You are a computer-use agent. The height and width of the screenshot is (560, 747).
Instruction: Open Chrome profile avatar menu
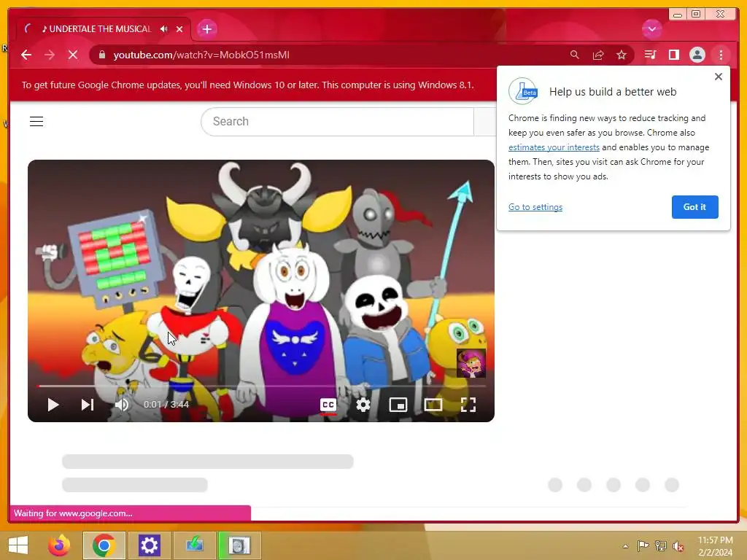(x=697, y=55)
